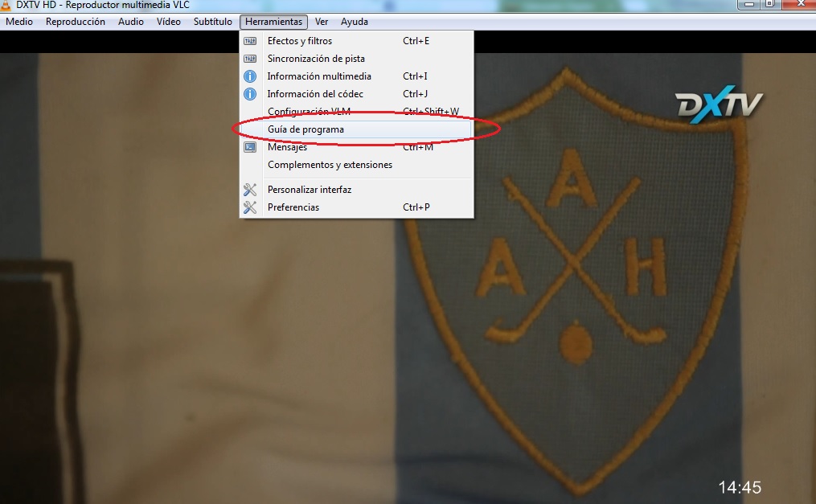Screen dimensions: 816x504
Task: Open Información multimedia
Action: click(356, 76)
